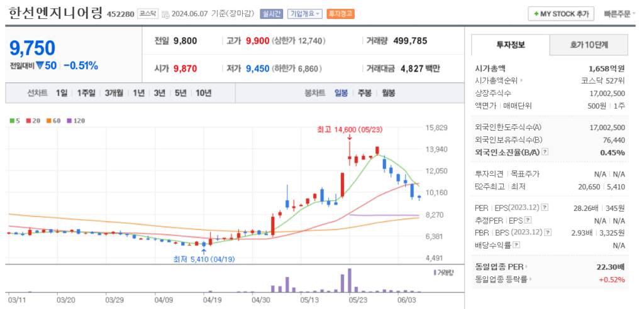
Task: Click the 외국인보유주식수 value 76,440
Action: [614, 140]
